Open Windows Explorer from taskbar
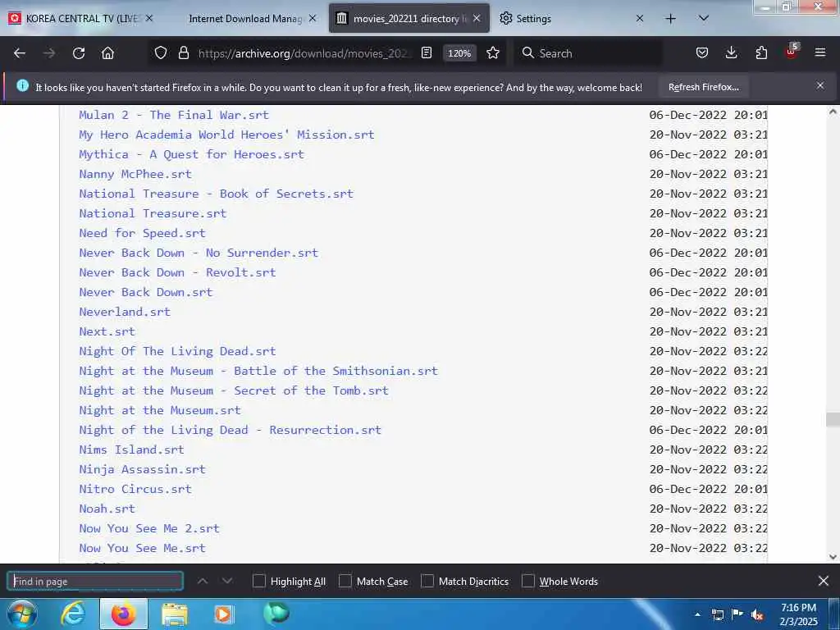The width and height of the screenshot is (840, 630). click(x=175, y=614)
